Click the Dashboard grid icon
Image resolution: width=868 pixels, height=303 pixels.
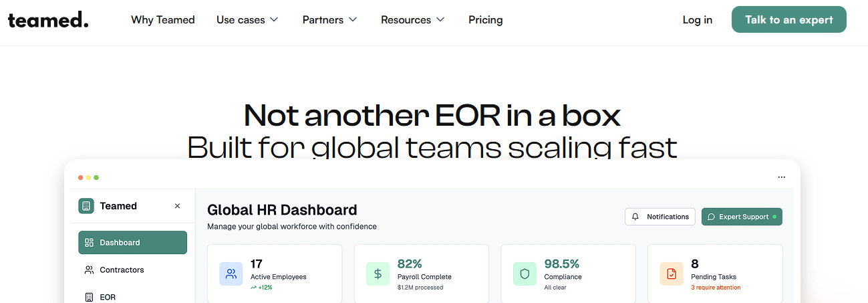tap(89, 242)
